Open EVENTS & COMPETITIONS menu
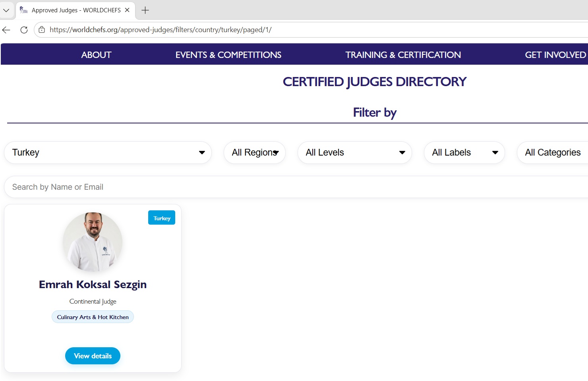This screenshot has height=381, width=588. pyautogui.click(x=228, y=55)
